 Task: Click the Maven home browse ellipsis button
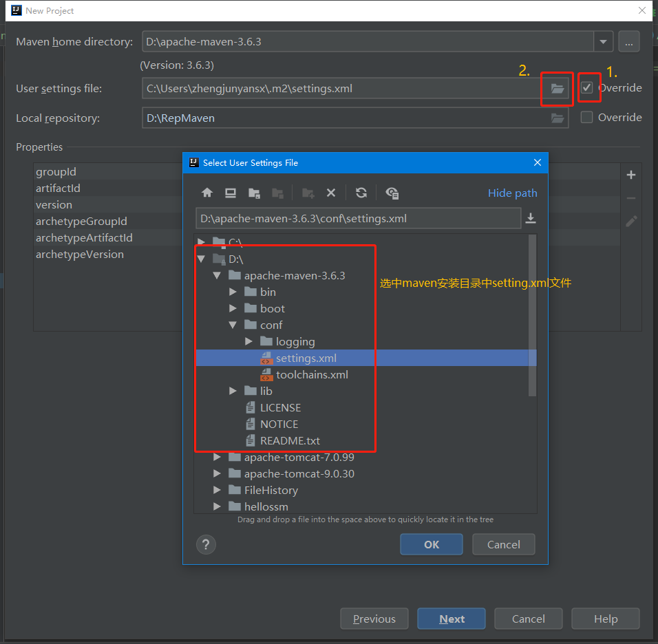click(x=628, y=41)
